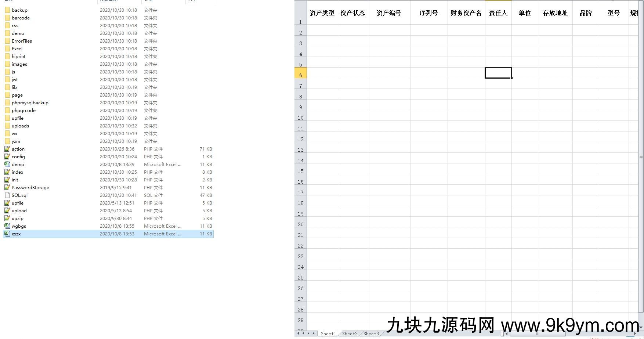Viewport: 644px width, 339px height.
Task: Select the uploads folder name
Action: [20, 126]
